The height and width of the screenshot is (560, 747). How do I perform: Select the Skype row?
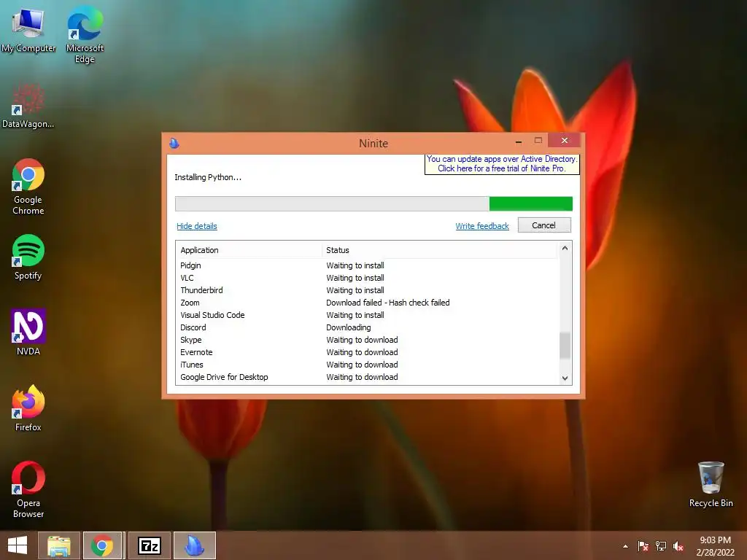point(367,340)
